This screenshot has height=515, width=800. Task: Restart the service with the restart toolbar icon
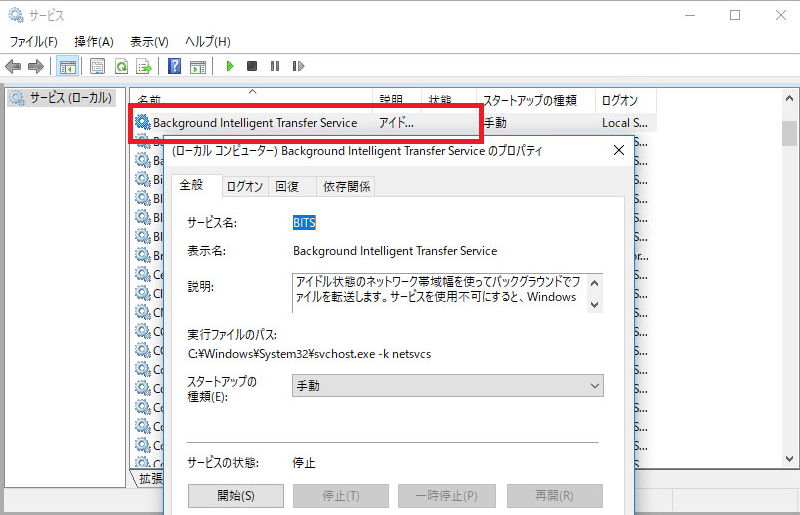click(298, 66)
